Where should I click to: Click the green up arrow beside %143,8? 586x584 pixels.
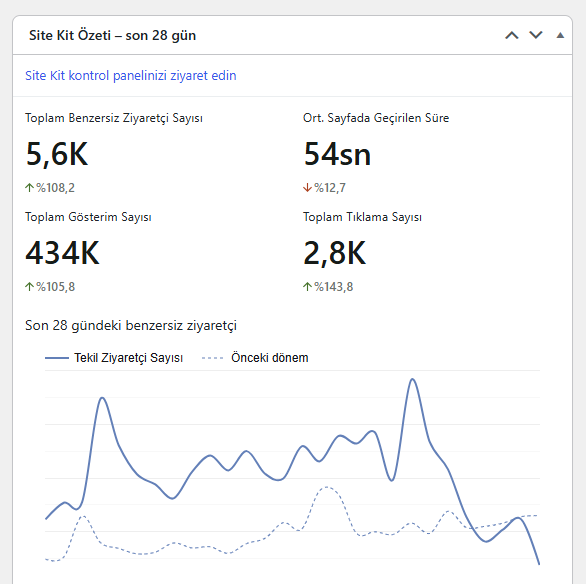pyautogui.click(x=307, y=287)
